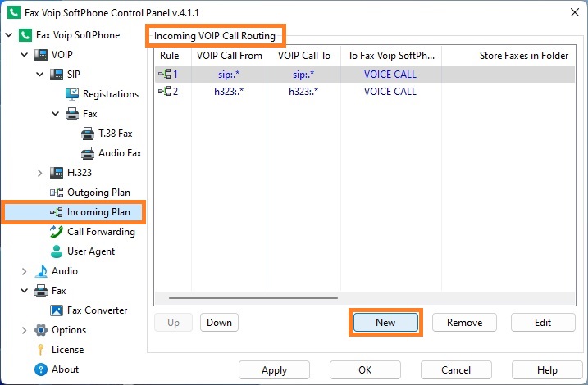Click the License key icon

click(41, 350)
